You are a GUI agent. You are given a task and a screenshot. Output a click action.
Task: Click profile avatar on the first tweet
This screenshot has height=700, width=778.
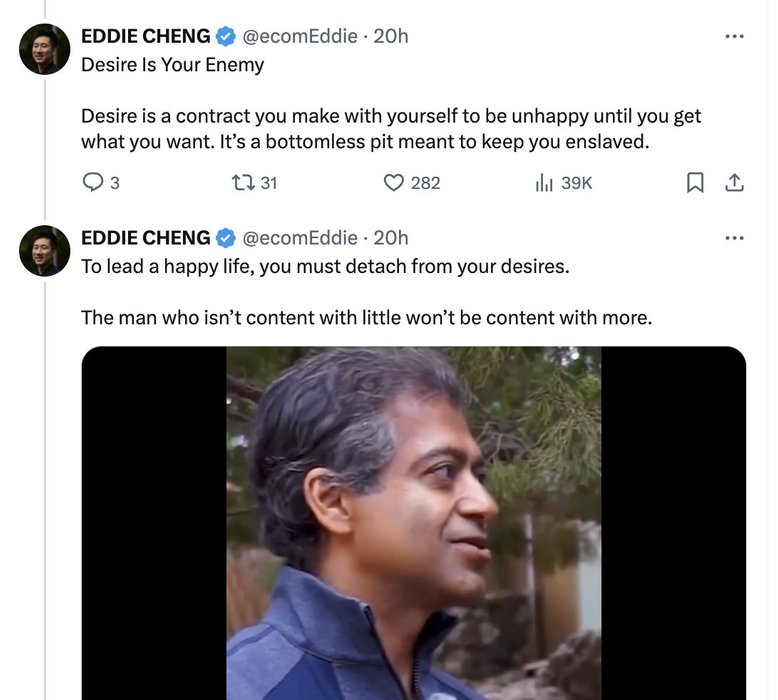click(x=45, y=49)
